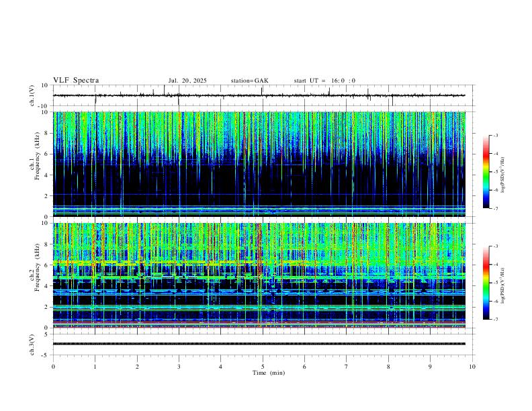Click the ch.1 spectrogram color scale bar

(486, 172)
